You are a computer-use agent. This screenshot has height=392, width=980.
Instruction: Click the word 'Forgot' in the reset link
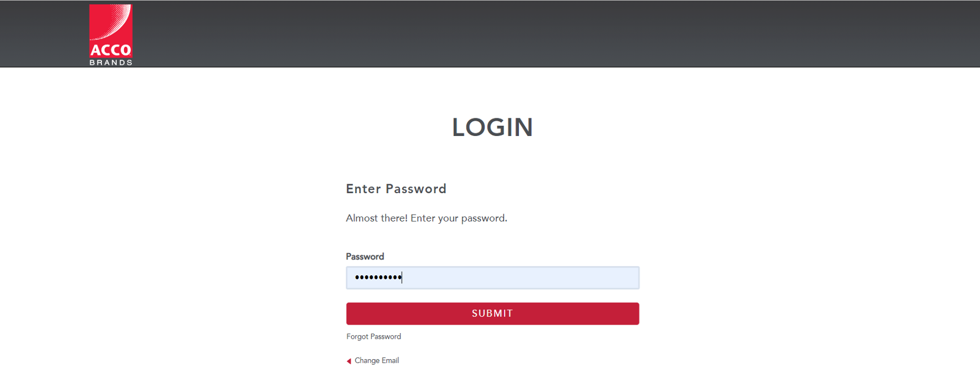[357, 336]
